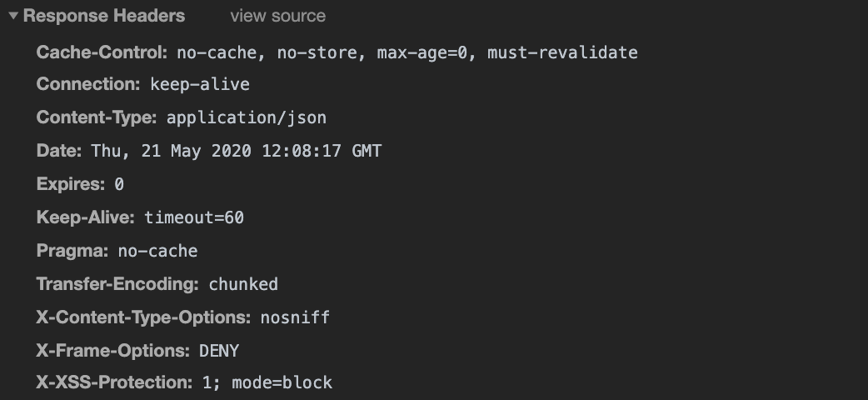Screen dimensions: 868x400
Task: Select the Content-Type header name
Action: [97, 117]
